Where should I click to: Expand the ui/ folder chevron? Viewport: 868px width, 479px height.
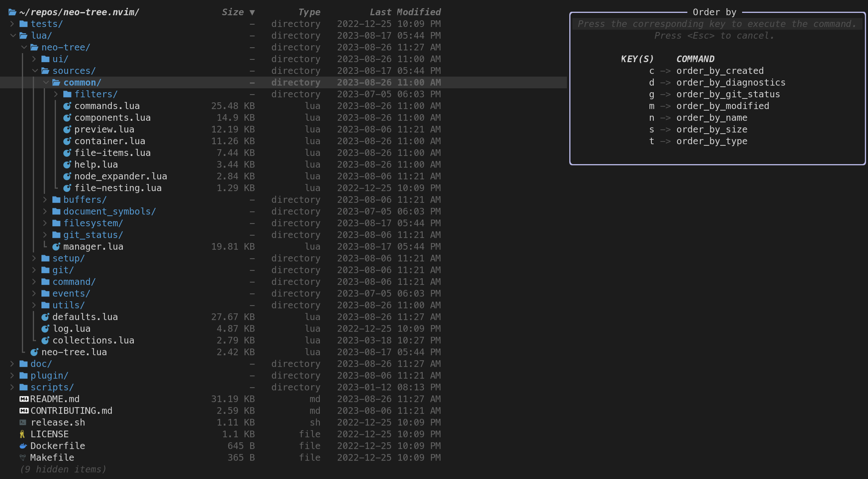tap(34, 59)
